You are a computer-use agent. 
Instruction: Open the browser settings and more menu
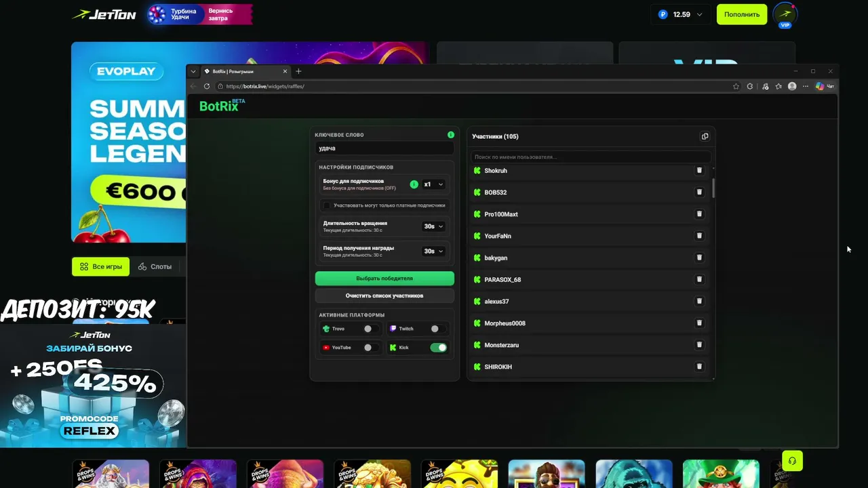pos(806,86)
